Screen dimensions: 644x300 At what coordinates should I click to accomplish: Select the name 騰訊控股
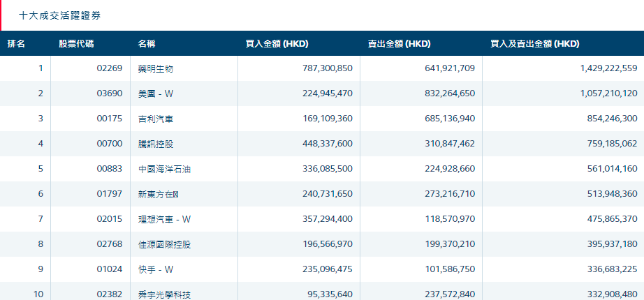(x=156, y=144)
